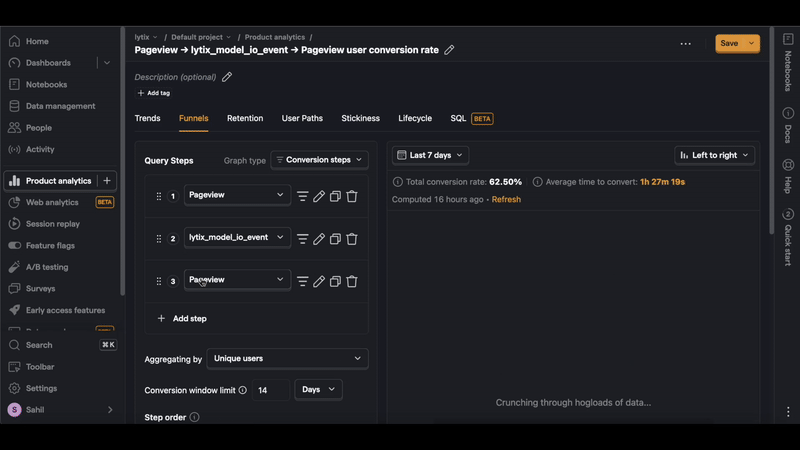Click the filter icon for step 1

pos(302,196)
